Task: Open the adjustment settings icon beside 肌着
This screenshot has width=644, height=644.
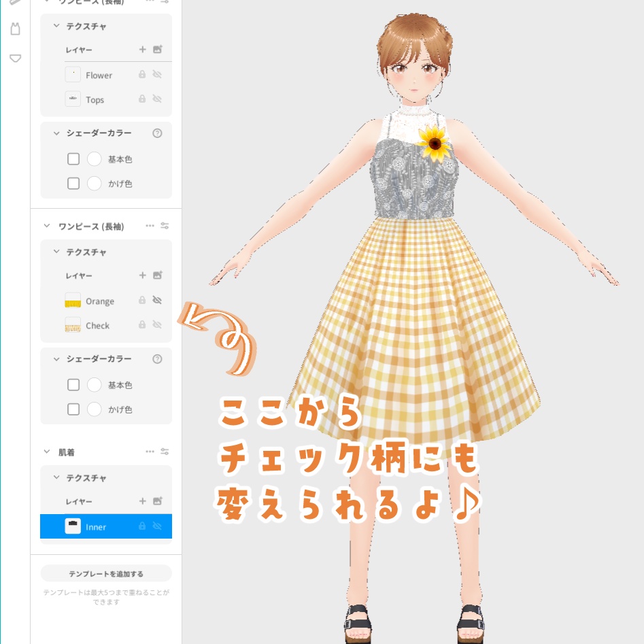Action: [x=165, y=452]
